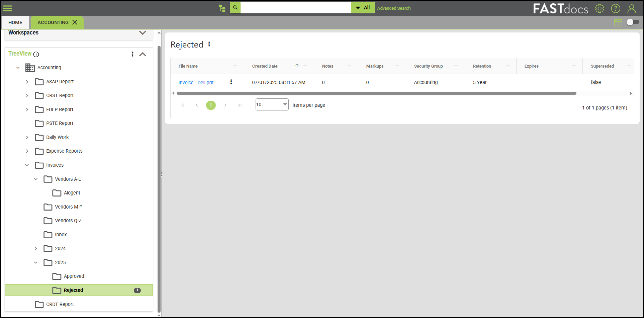Click the tree hierarchy icon beside search
Screen dimensions: 644x318
[222, 8]
